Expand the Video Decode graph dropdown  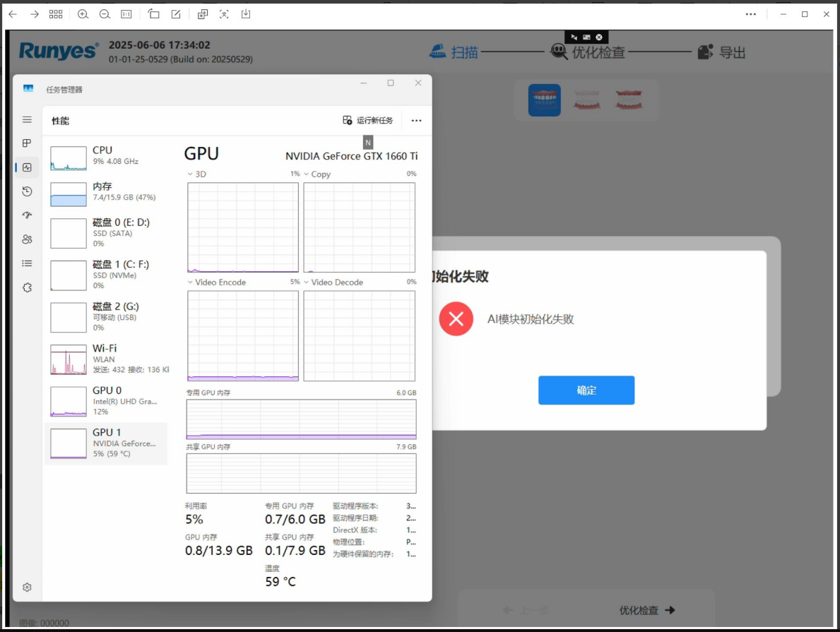coord(307,282)
